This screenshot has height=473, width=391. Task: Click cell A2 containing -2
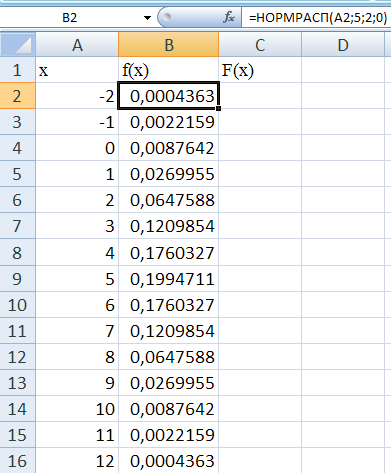[x=77, y=96]
